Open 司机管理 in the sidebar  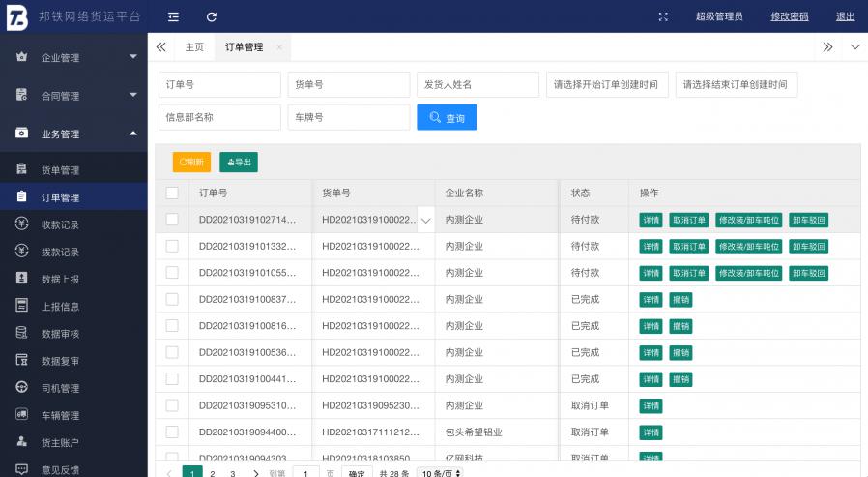[60, 388]
